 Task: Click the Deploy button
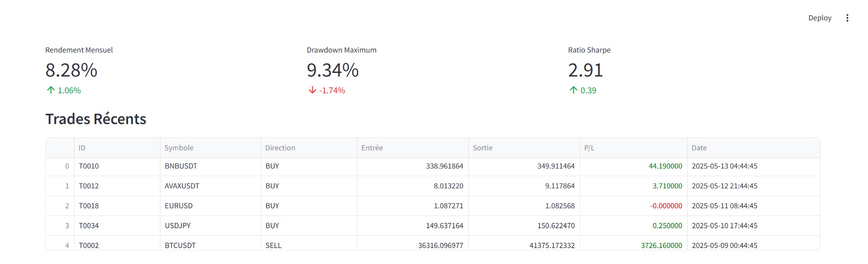pyautogui.click(x=820, y=18)
